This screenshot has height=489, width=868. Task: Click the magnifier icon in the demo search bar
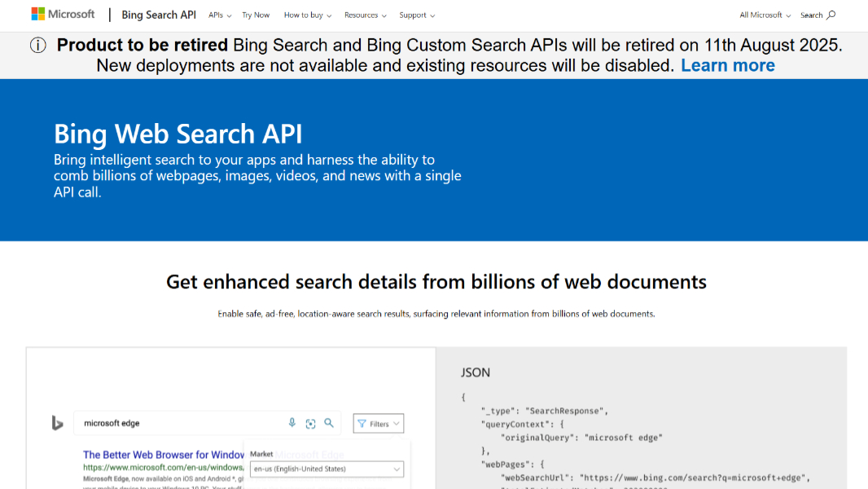[328, 423]
